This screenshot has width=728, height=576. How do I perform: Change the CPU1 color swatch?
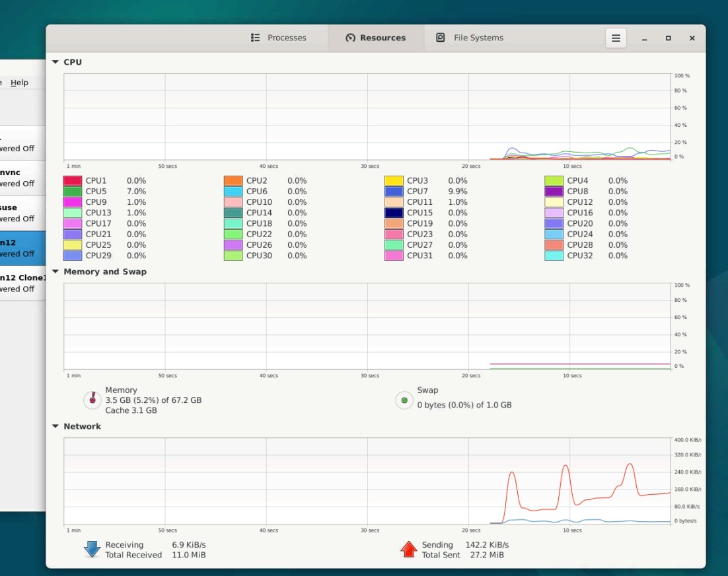(73, 181)
